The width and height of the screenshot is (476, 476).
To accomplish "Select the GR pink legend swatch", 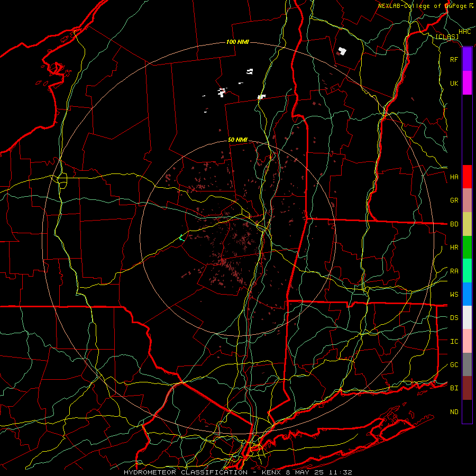I will click(467, 200).
